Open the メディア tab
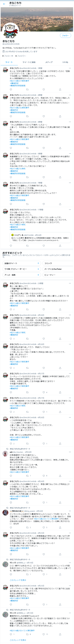 [x=49, y=62]
